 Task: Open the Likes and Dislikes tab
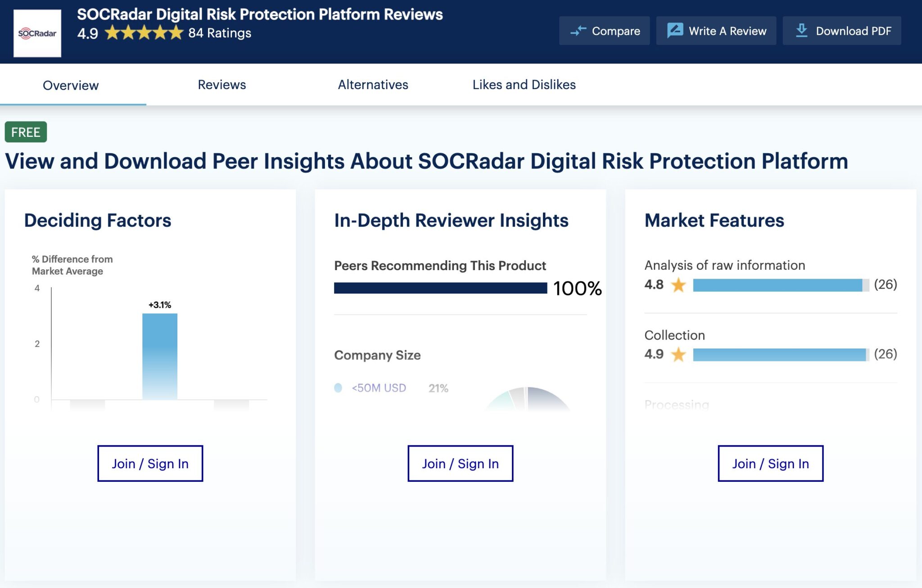524,85
